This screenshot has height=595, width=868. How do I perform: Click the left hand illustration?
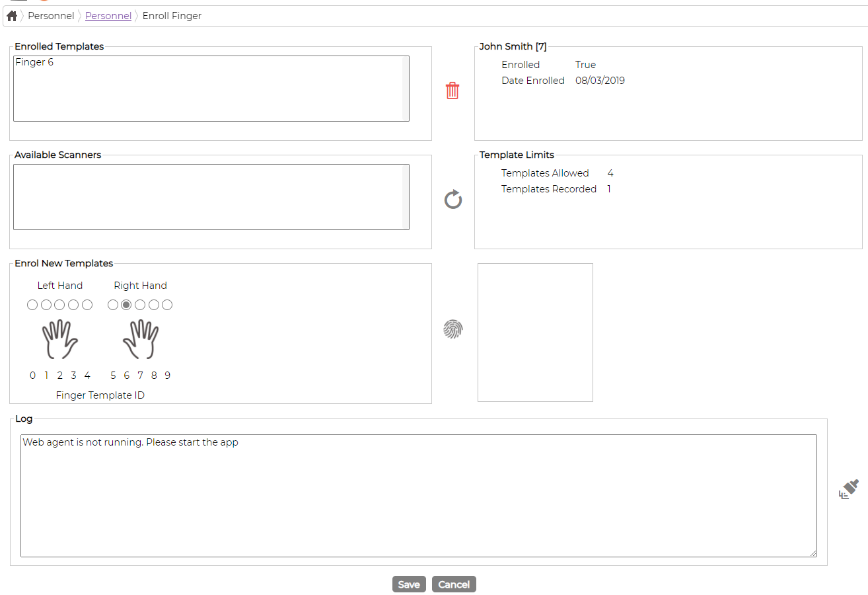tap(60, 340)
